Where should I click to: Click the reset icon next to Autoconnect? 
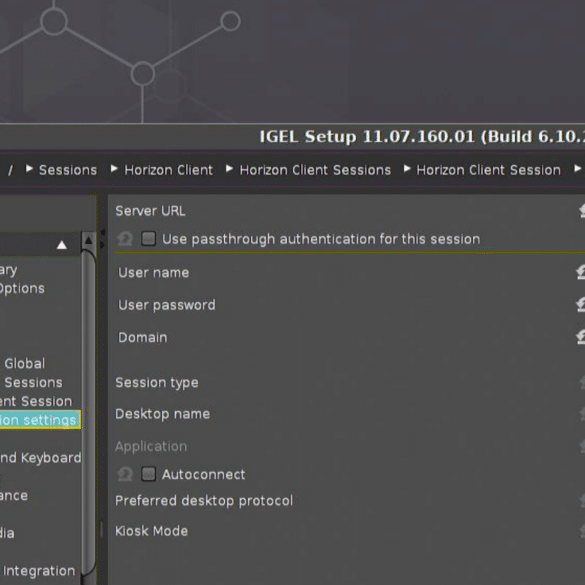[x=125, y=474]
